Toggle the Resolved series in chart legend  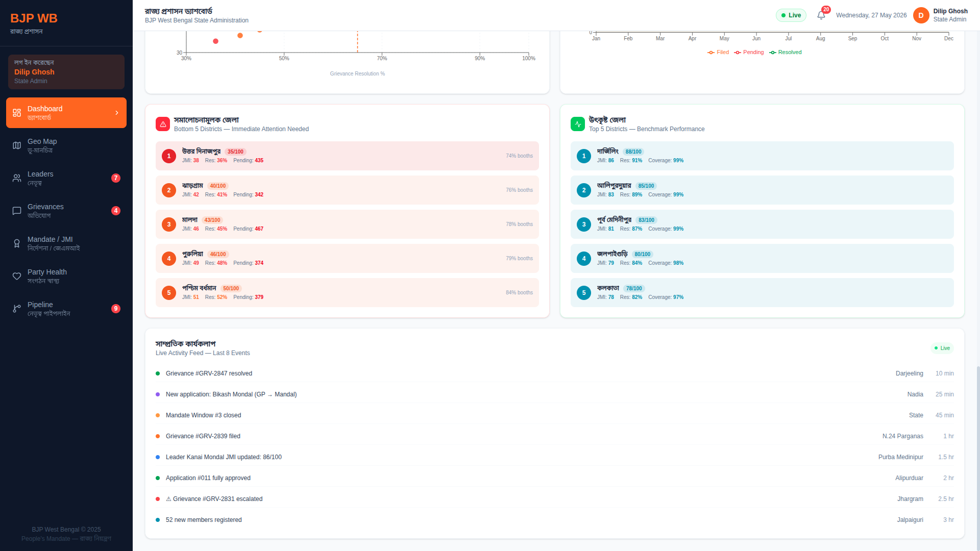(x=786, y=53)
